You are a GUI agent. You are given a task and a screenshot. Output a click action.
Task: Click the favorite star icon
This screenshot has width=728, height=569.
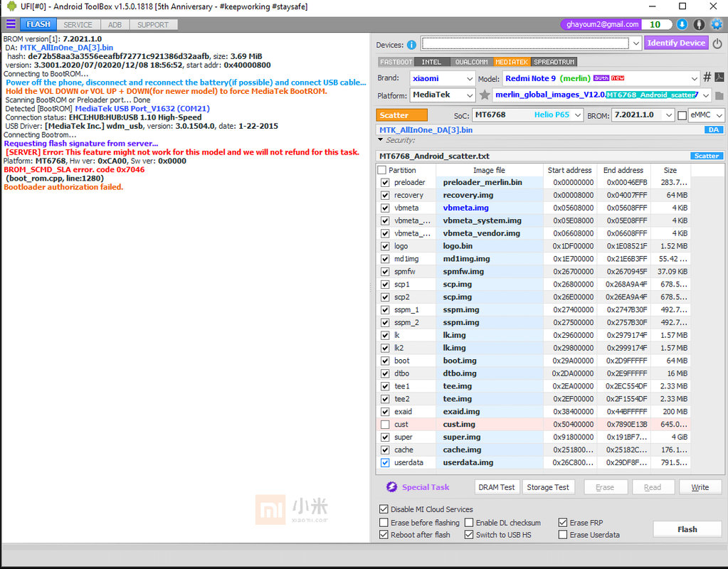[484, 95]
